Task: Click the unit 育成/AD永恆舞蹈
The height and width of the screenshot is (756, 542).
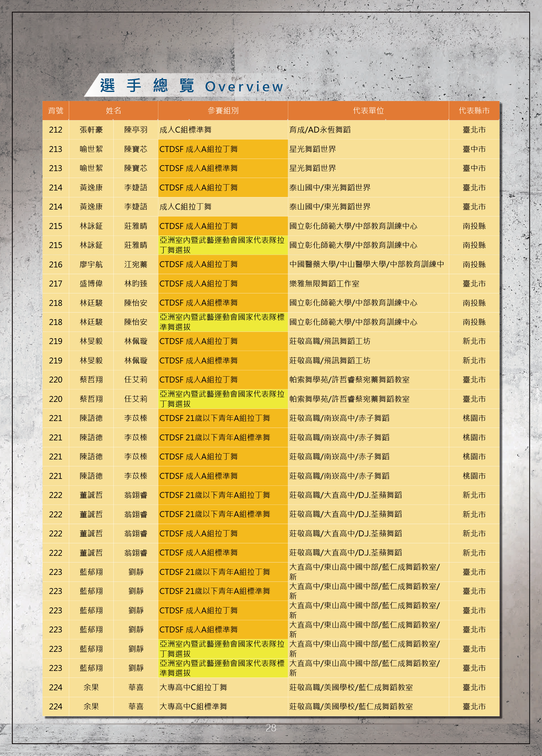Action: click(x=320, y=130)
